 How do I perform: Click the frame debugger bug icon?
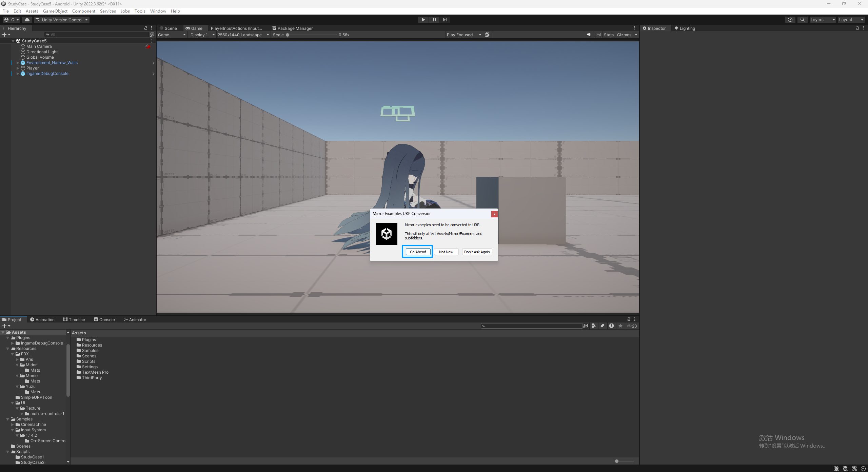pos(487,35)
